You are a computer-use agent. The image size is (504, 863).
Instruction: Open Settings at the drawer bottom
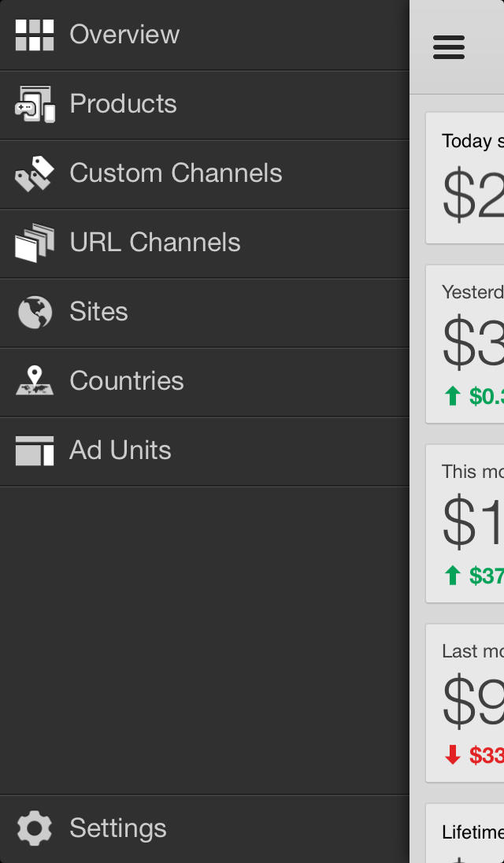(118, 828)
